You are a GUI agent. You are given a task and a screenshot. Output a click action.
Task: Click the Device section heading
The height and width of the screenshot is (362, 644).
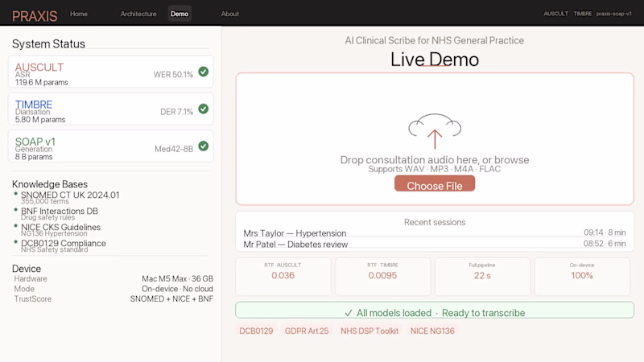[x=27, y=269]
